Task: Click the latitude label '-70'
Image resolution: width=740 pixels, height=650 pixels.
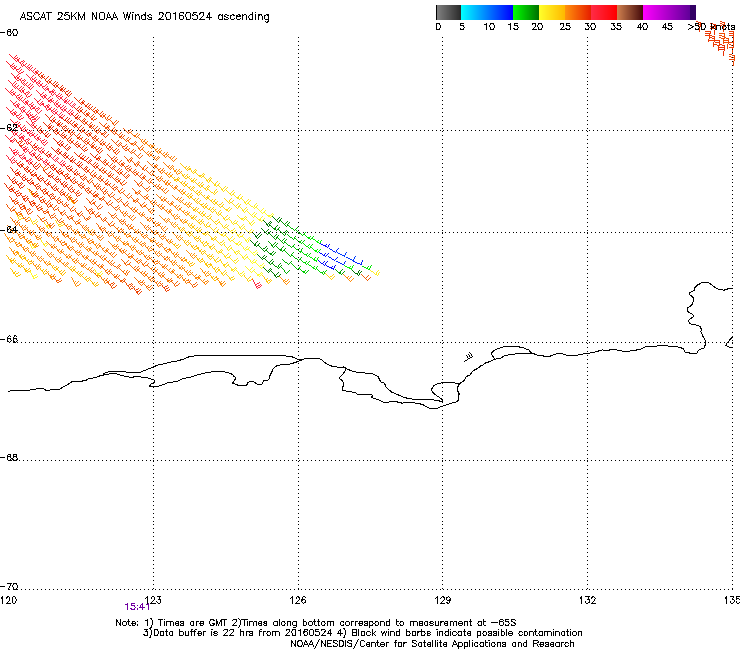Action: point(9,586)
